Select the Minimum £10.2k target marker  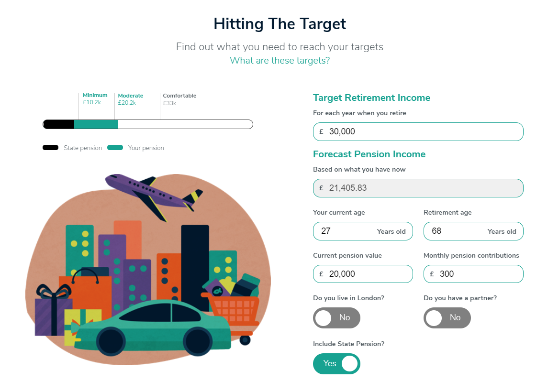pos(94,98)
